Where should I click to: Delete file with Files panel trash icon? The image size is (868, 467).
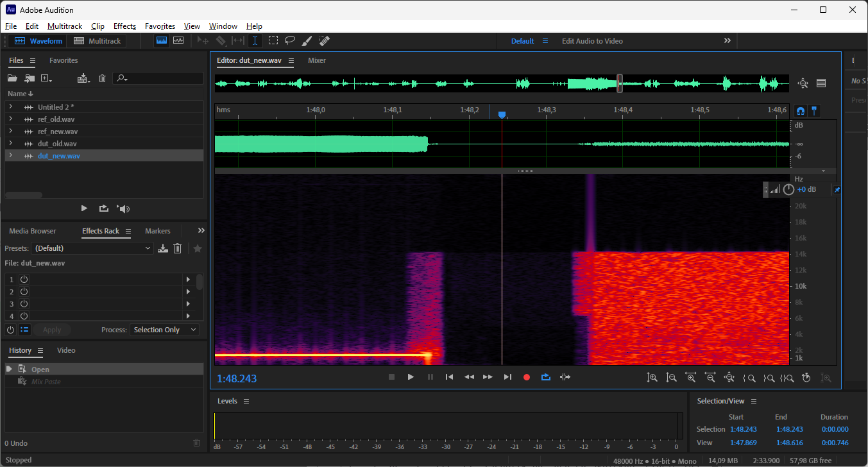pos(102,78)
